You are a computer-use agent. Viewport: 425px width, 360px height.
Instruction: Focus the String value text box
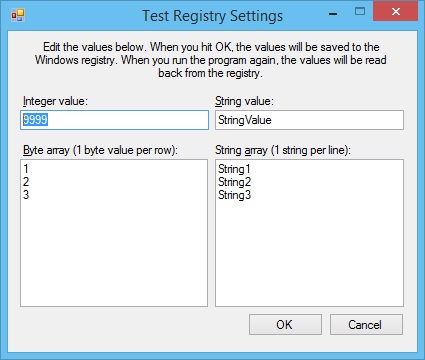(x=309, y=120)
